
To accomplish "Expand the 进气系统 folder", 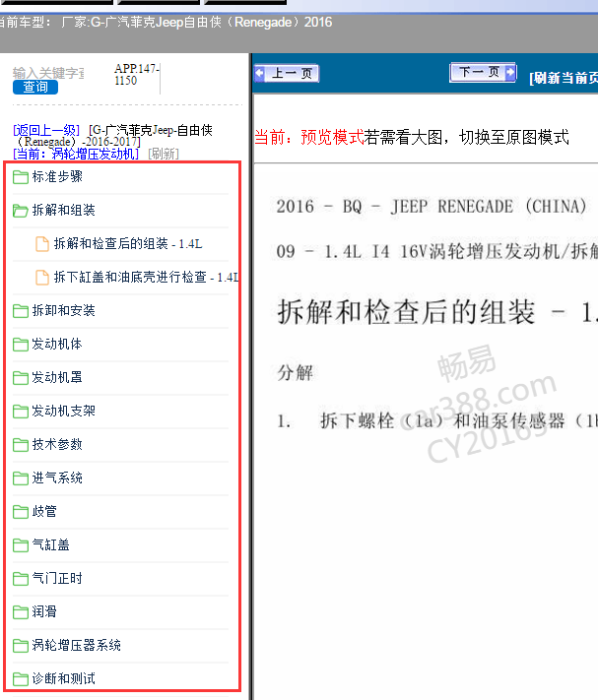I will pyautogui.click(x=57, y=478).
